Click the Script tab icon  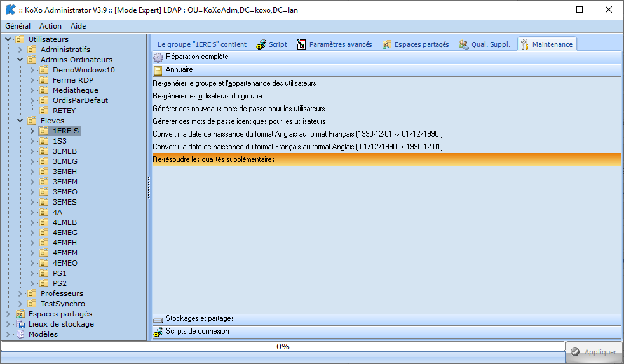pyautogui.click(x=261, y=44)
